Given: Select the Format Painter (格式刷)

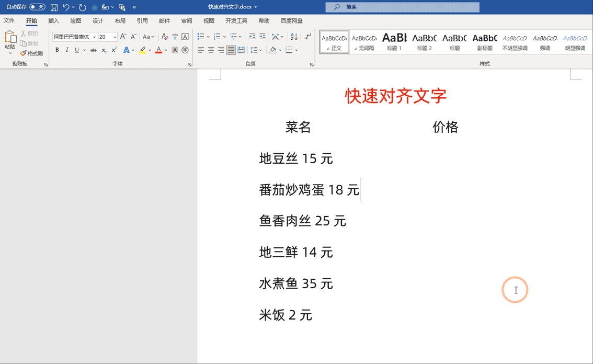Looking at the screenshot, I should [x=32, y=53].
